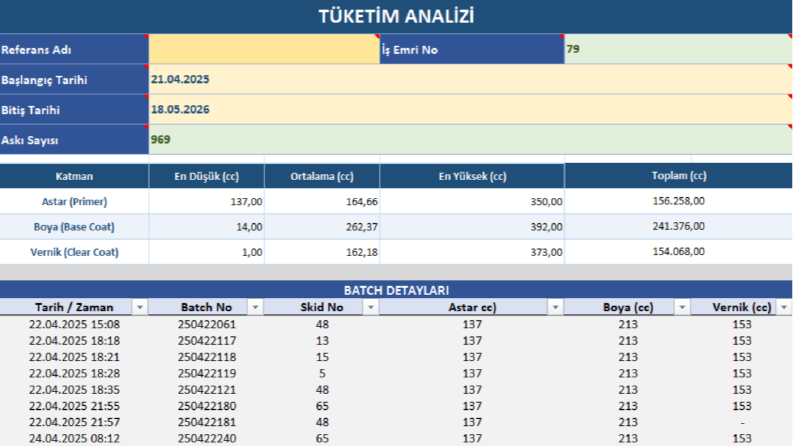Click the Astar total 156.258,00
Image resolution: width=793 pixels, height=446 pixels.
point(678,201)
